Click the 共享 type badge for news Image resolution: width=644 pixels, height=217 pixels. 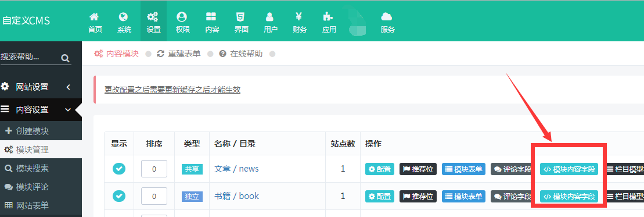[192, 169]
